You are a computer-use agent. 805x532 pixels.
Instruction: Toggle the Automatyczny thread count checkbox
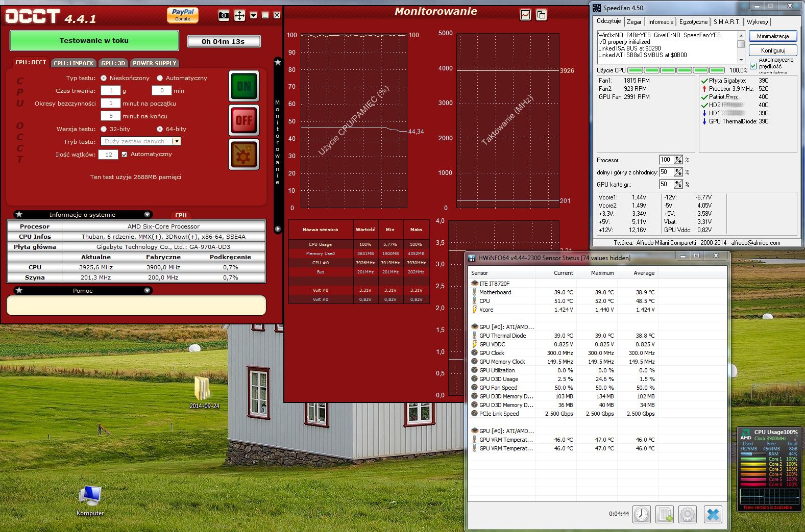tap(124, 154)
